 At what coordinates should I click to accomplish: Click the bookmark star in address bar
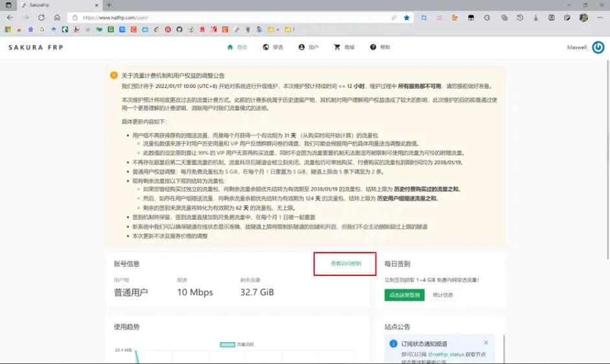click(x=407, y=17)
